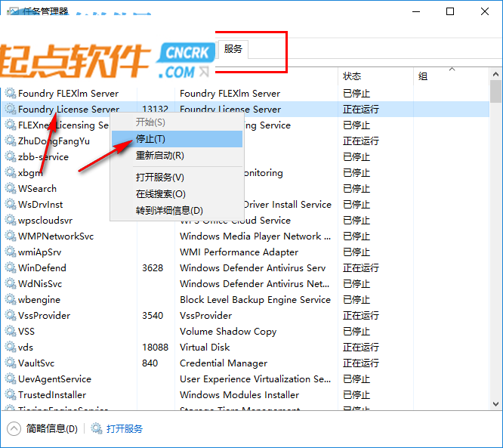Click the gear icon beside Foundry FLEXlm Server
The image size is (503, 448).
[11, 94]
